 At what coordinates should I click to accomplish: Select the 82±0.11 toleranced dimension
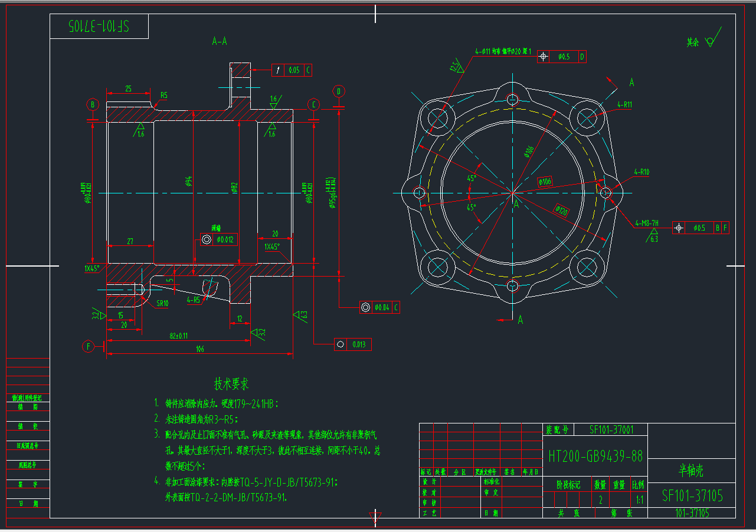pos(179,336)
